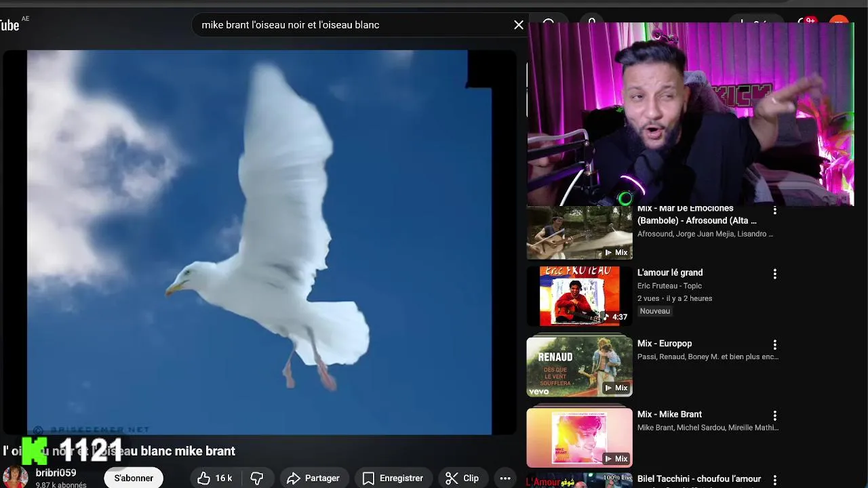Open the bribri059 channel name link
Image resolution: width=868 pixels, height=488 pixels.
pos(56,472)
